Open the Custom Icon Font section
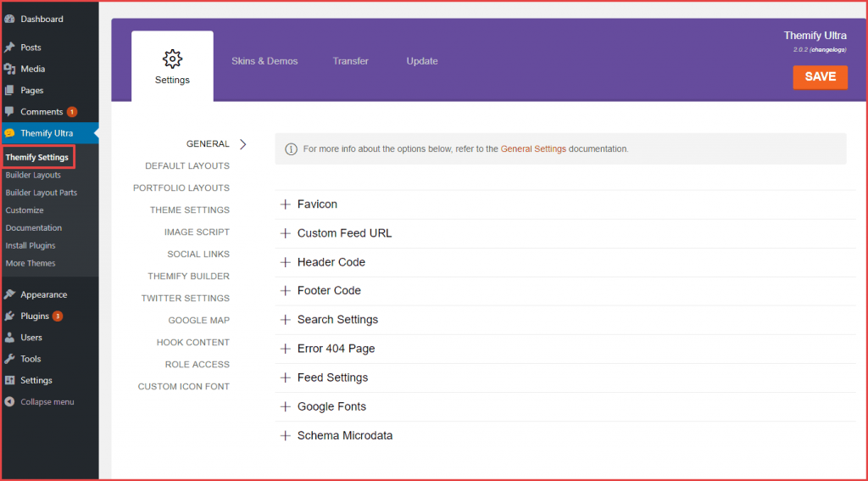Screen dimensions: 868x481 [183, 387]
